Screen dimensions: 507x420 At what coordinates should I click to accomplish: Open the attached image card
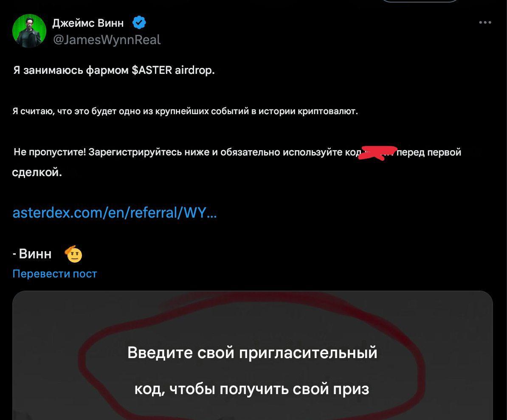point(253,356)
